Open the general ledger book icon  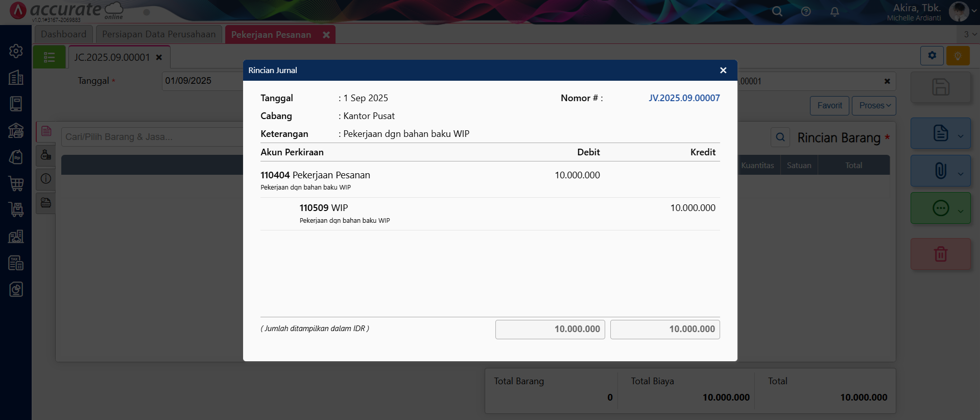pyautogui.click(x=16, y=104)
